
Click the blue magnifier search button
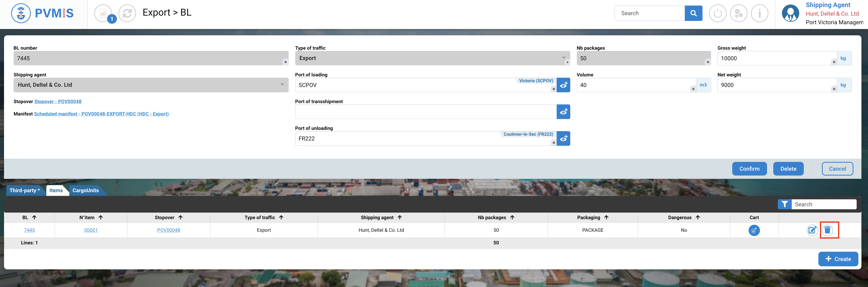[x=693, y=13]
